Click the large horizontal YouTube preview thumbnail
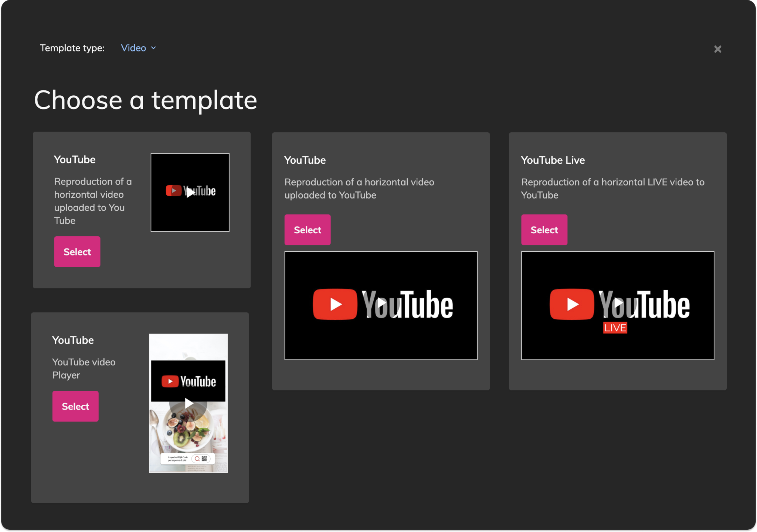This screenshot has width=757, height=532. click(381, 305)
